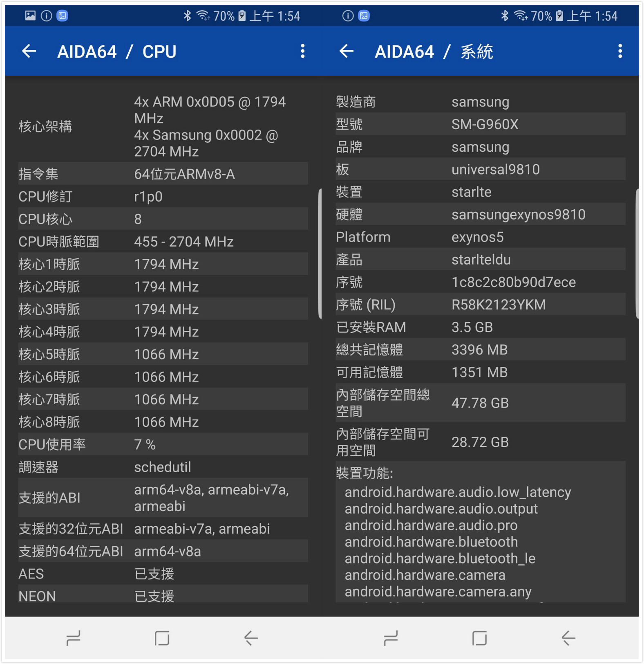Viewport: 644px width, 664px height.
Task: Tap Wi-Fi icon in right status bar
Action: 521,16
